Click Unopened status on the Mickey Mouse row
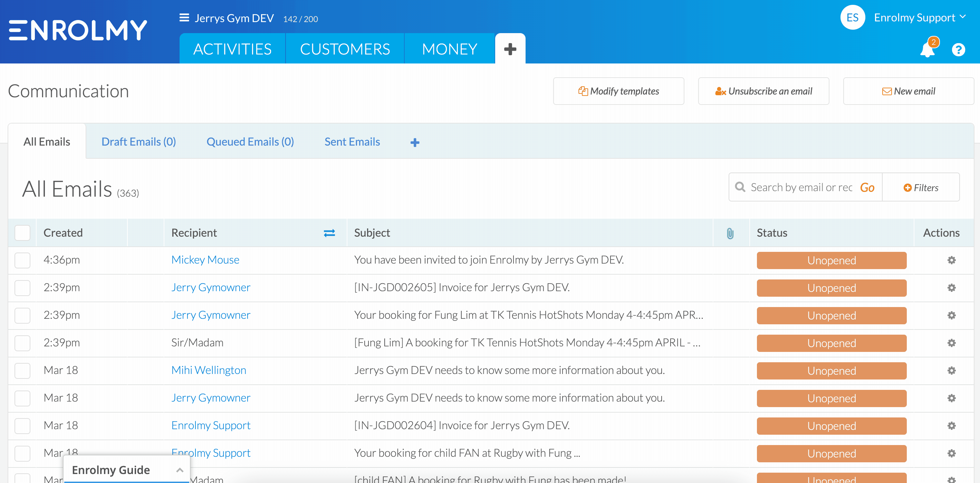Image resolution: width=980 pixels, height=483 pixels. click(831, 260)
